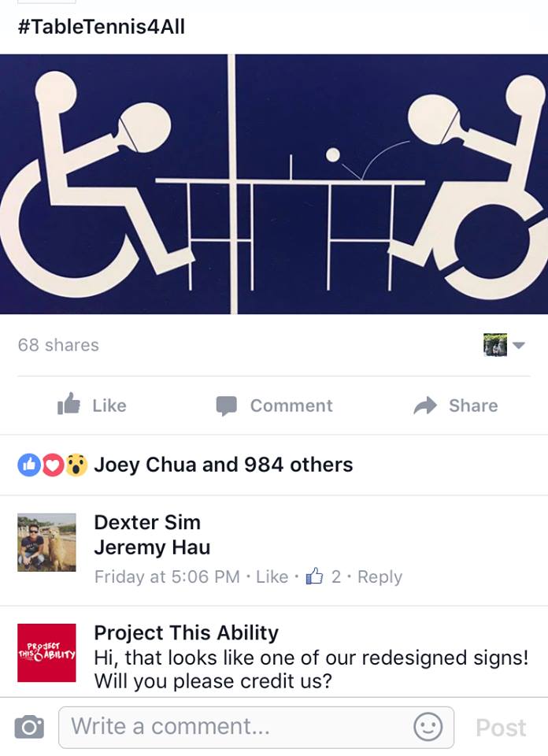Image resolution: width=548 pixels, height=756 pixels.
Task: Open the emoji smiley picker
Action: point(428,727)
